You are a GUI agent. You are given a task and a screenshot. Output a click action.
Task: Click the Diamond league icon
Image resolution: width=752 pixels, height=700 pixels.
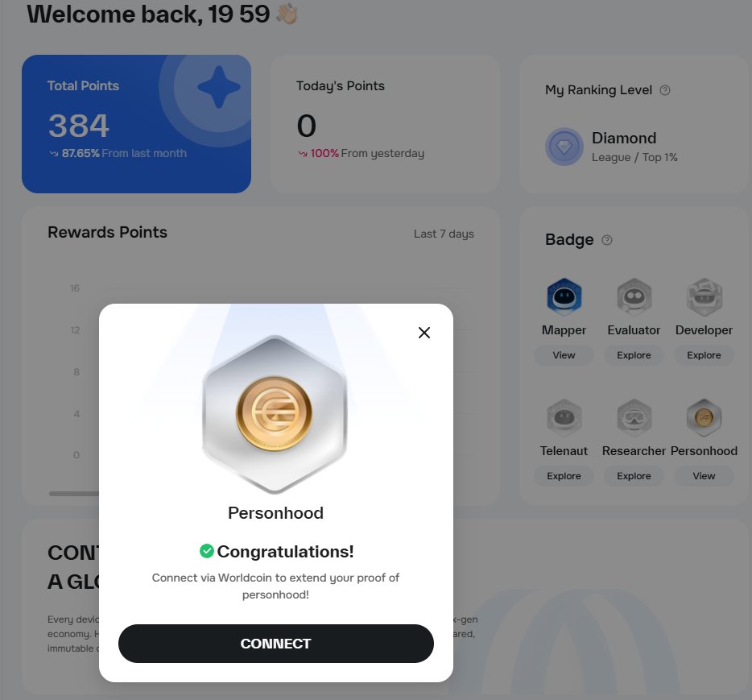tap(564, 147)
